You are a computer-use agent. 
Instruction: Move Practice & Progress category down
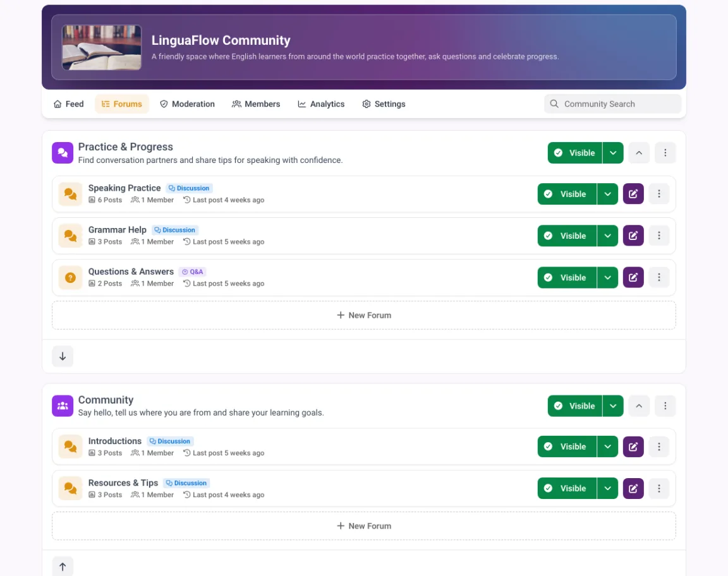63,356
